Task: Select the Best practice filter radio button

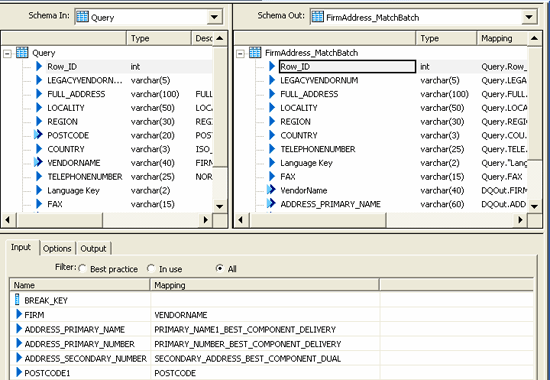Action: point(82,269)
